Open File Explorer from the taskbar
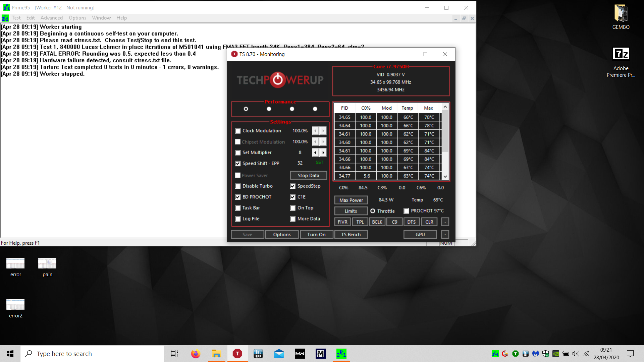The width and height of the screenshot is (644, 362). [216, 354]
